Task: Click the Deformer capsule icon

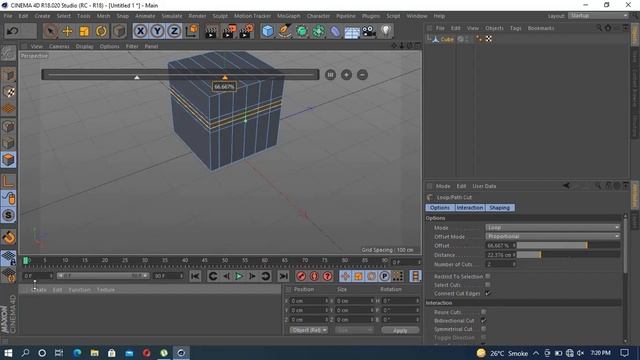Action: point(335,31)
